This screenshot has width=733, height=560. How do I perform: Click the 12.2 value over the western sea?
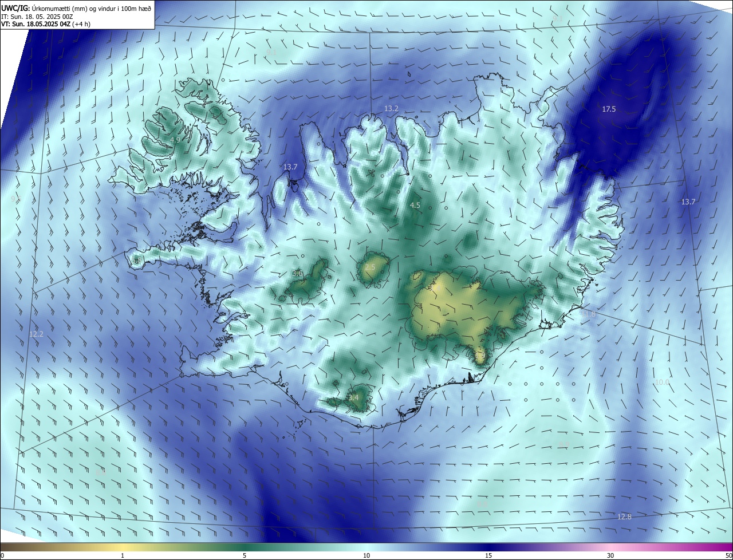click(x=36, y=334)
